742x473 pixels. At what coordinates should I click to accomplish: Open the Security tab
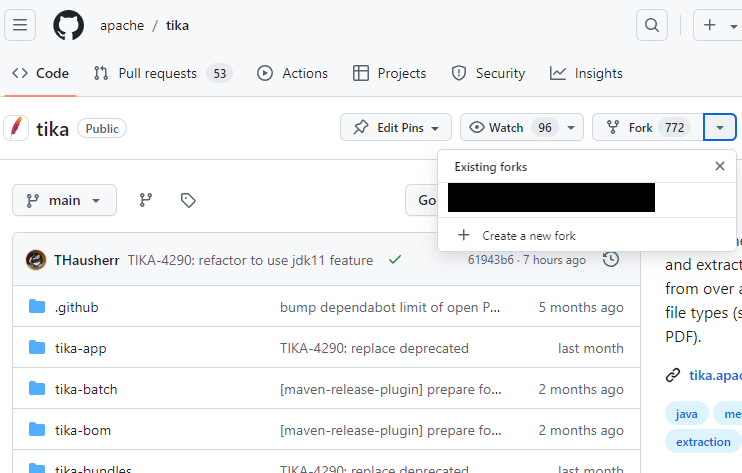click(488, 73)
